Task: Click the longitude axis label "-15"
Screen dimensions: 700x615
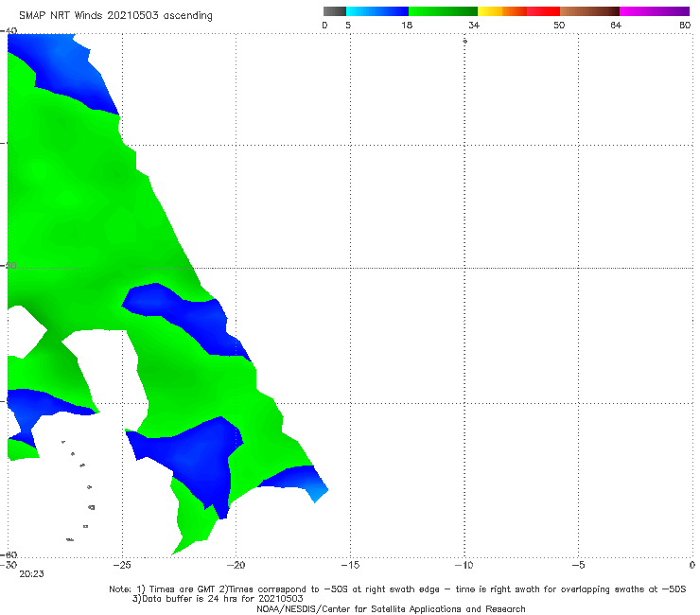Action: click(350, 565)
